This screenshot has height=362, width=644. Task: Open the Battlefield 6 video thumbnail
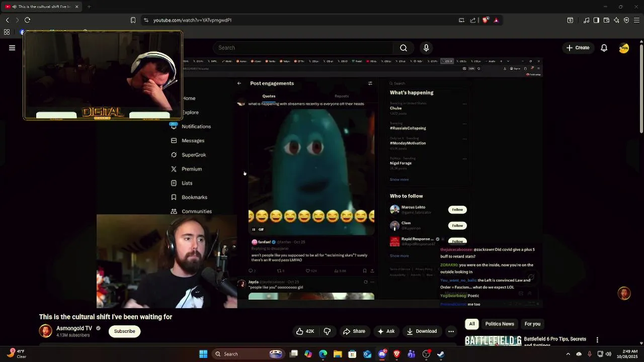pyautogui.click(x=493, y=341)
